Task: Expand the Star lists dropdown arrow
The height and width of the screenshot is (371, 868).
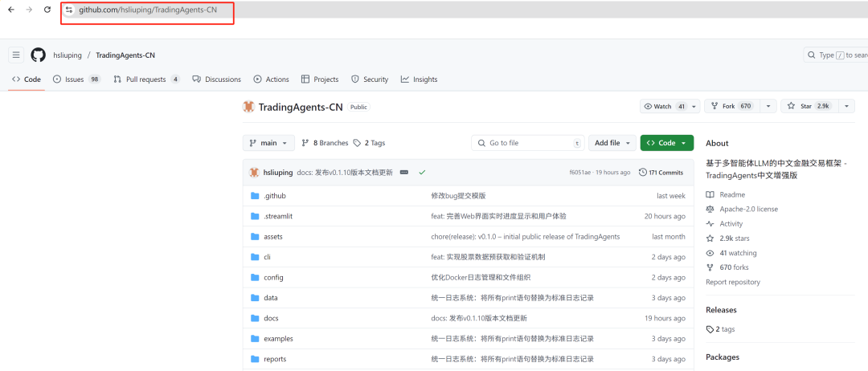Action: tap(847, 106)
